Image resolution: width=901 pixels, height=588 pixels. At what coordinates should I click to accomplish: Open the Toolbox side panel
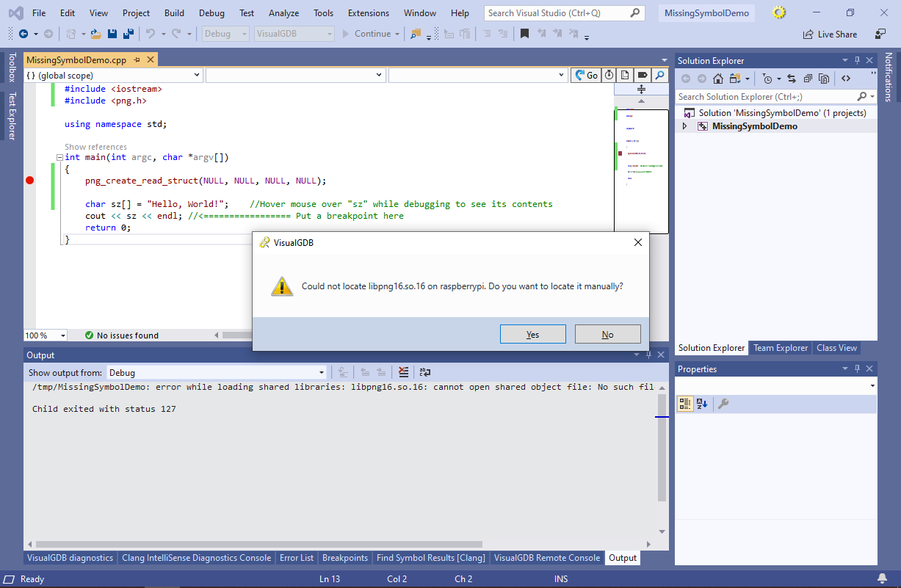point(12,68)
